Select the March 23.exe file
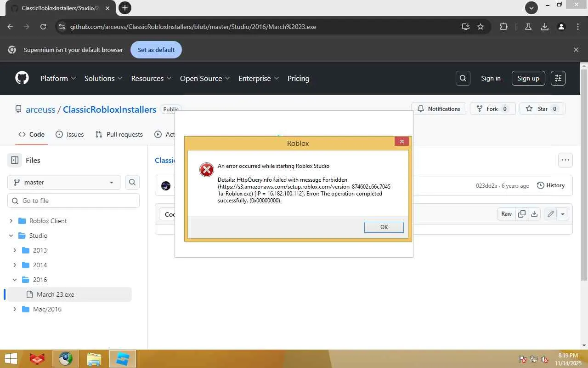 70,294
